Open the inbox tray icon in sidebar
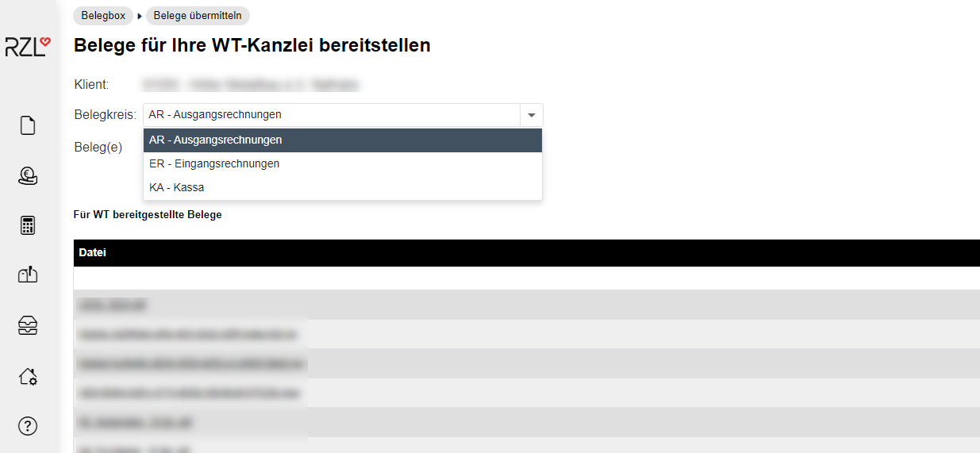The width and height of the screenshot is (980, 453). coord(28,325)
